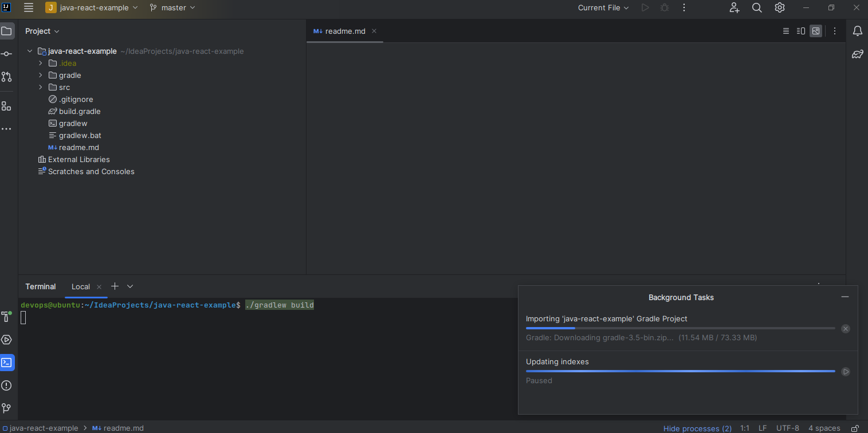The height and width of the screenshot is (433, 868).
Task: Open more run actions menu
Action: tap(684, 7)
